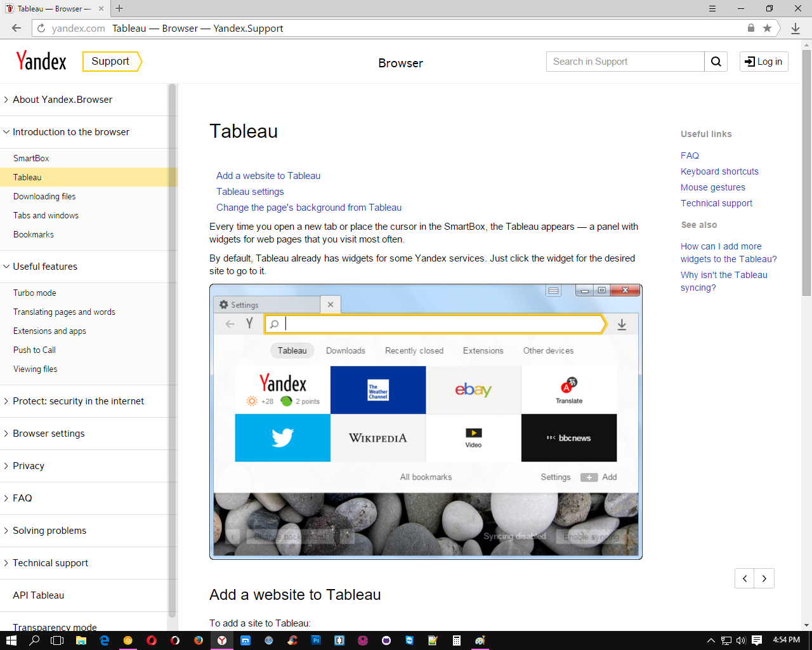Go to previous article with left arrow
The image size is (812, 650).
click(745, 578)
